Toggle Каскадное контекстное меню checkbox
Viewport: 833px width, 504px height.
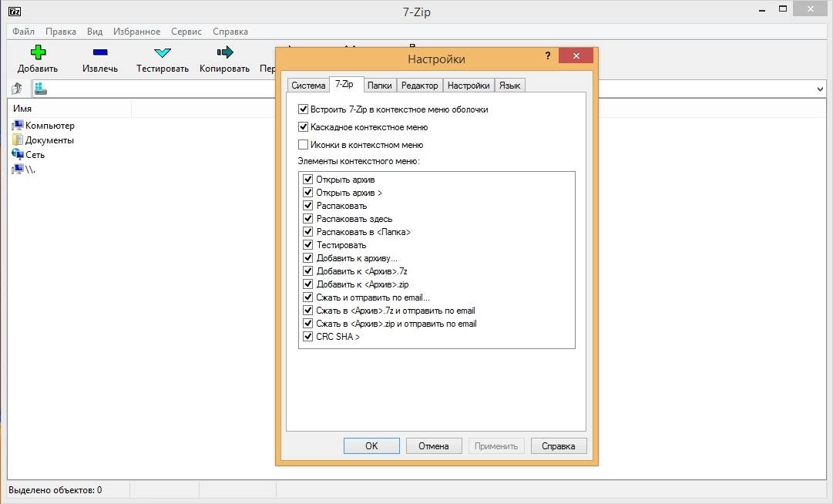point(304,127)
